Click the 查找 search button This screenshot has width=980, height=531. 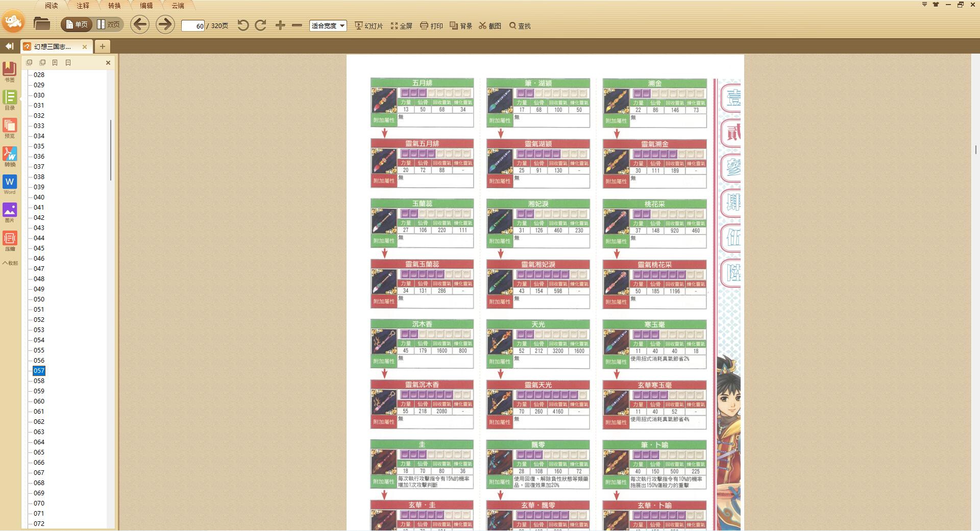click(x=520, y=26)
